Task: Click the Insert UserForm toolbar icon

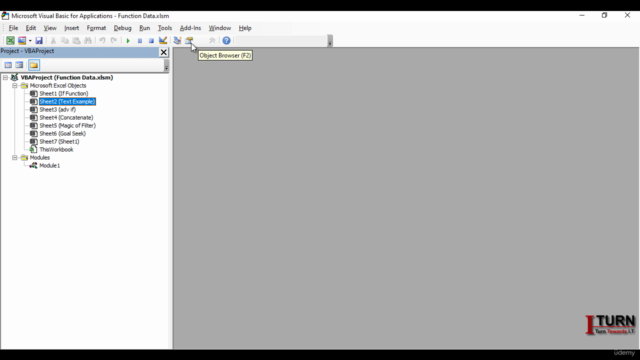Action: (x=22, y=40)
